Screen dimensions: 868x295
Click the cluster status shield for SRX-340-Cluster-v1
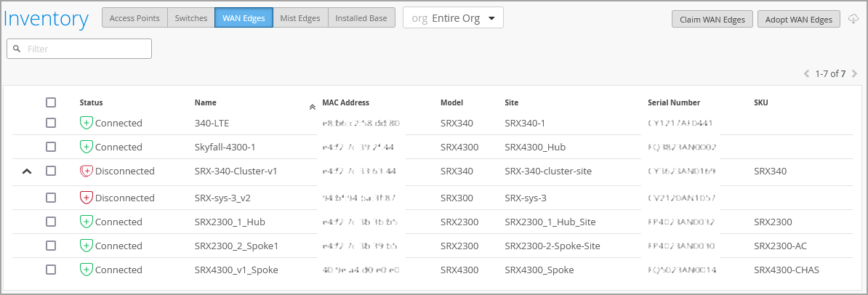(x=87, y=171)
